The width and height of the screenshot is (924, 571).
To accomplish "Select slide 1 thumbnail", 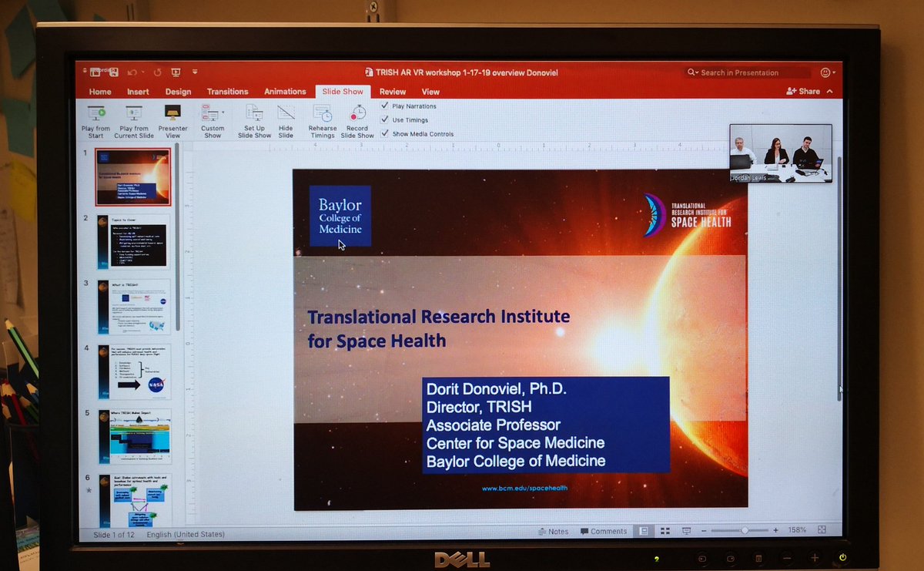I will (x=132, y=176).
